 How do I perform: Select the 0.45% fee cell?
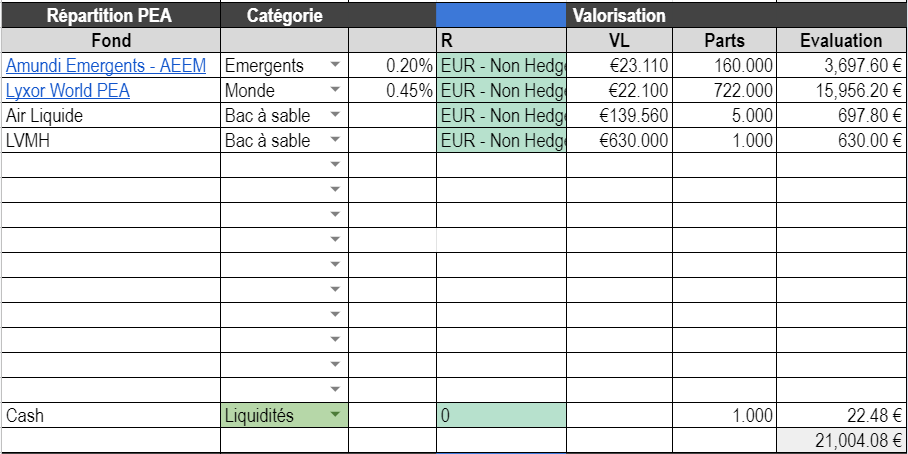coord(392,91)
